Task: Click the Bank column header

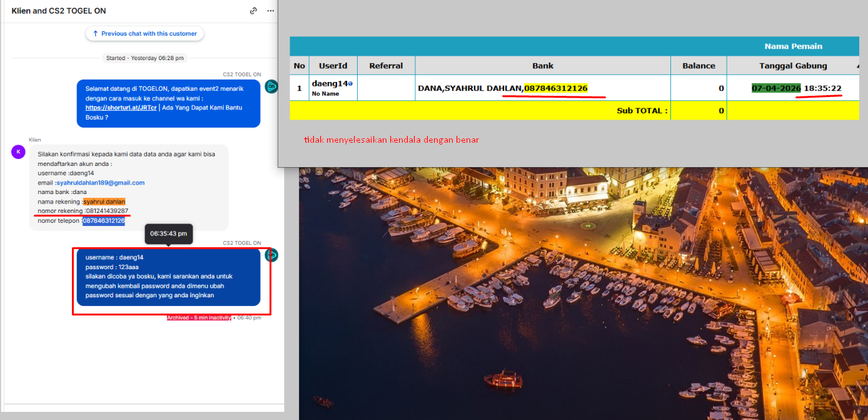Action: pos(543,66)
